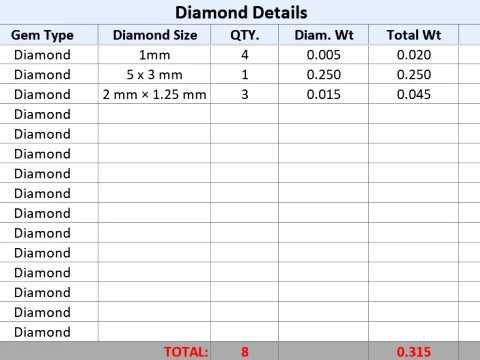Screen dimensions: 480x360
Task: Select Diamond gem type in 2 mm × 1.25 mm row
Action: point(49,94)
